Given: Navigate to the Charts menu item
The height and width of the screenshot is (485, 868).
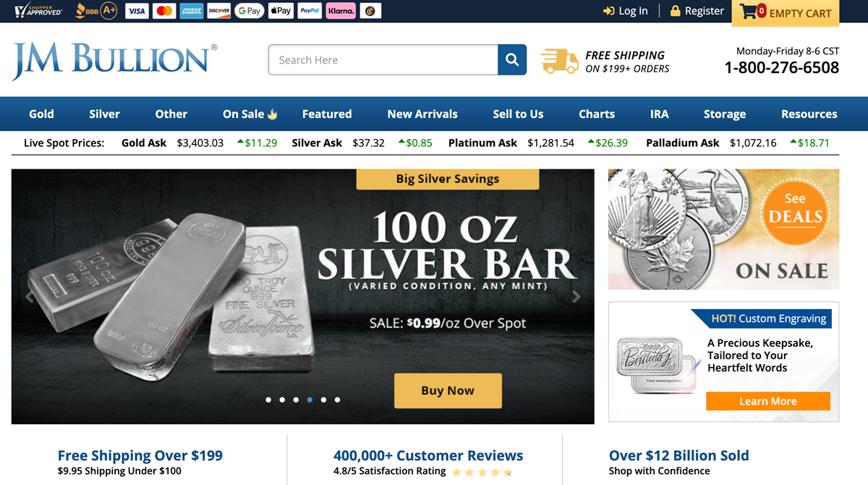Looking at the screenshot, I should click(596, 114).
